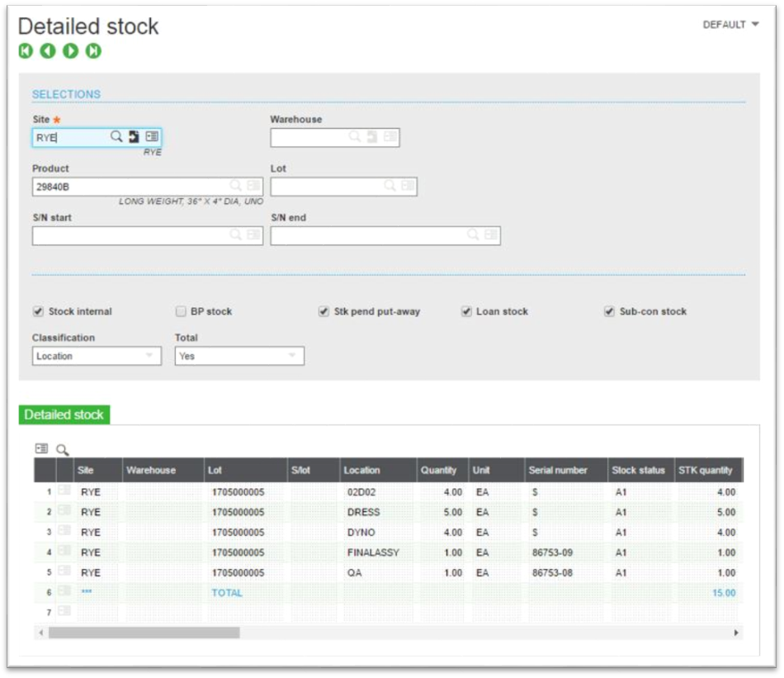Click Stock status column header
784x678 pixels.
pyautogui.click(x=641, y=470)
